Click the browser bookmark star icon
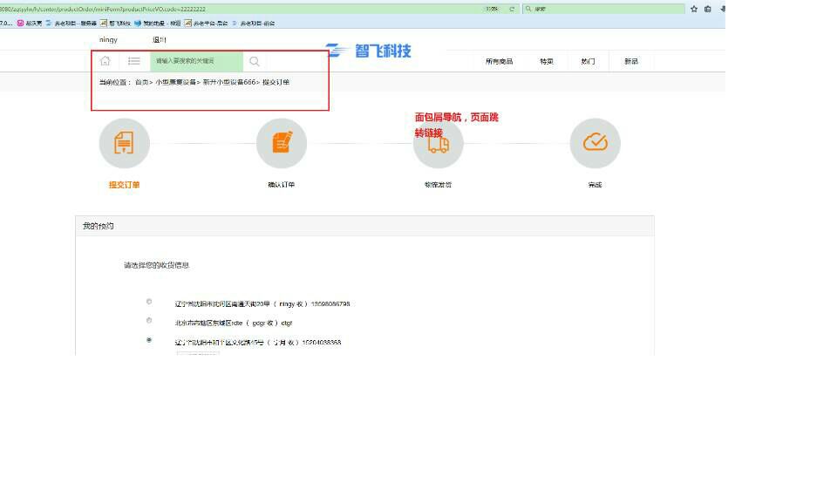Viewport: 837px width, 504px height. (694, 9)
